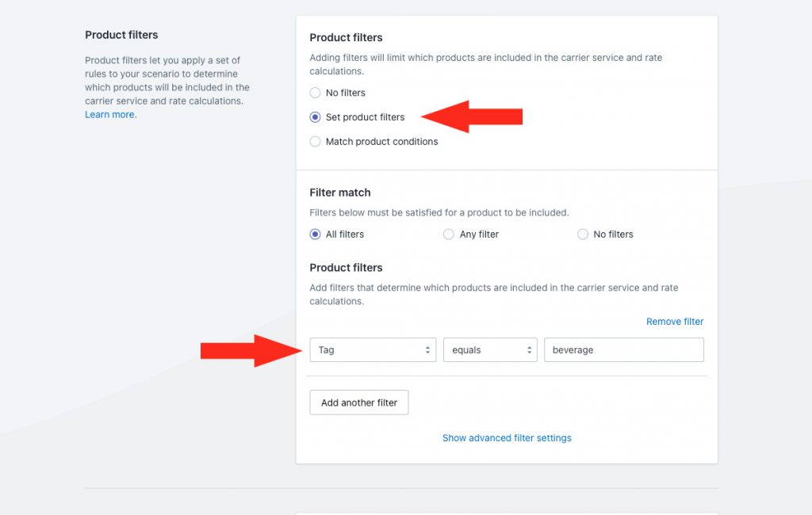
Task: Click the 'Adding filters will limit' description text
Action: pos(486,64)
